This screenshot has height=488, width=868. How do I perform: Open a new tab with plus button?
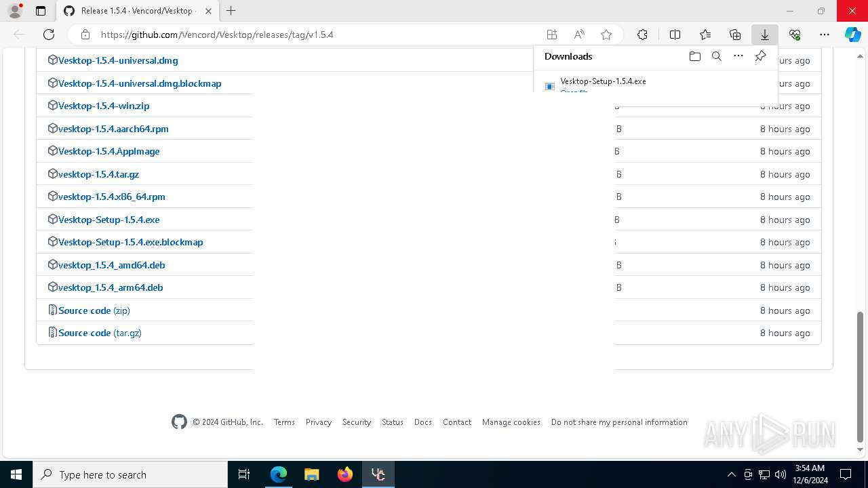(x=231, y=11)
